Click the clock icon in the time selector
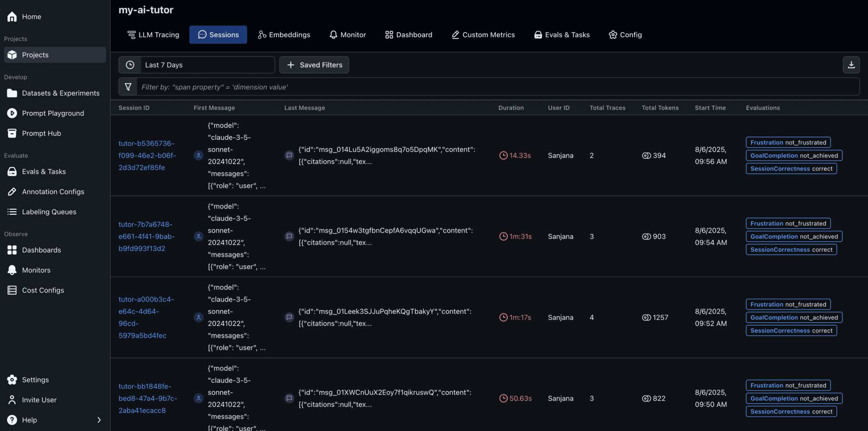868x431 pixels. 130,64
